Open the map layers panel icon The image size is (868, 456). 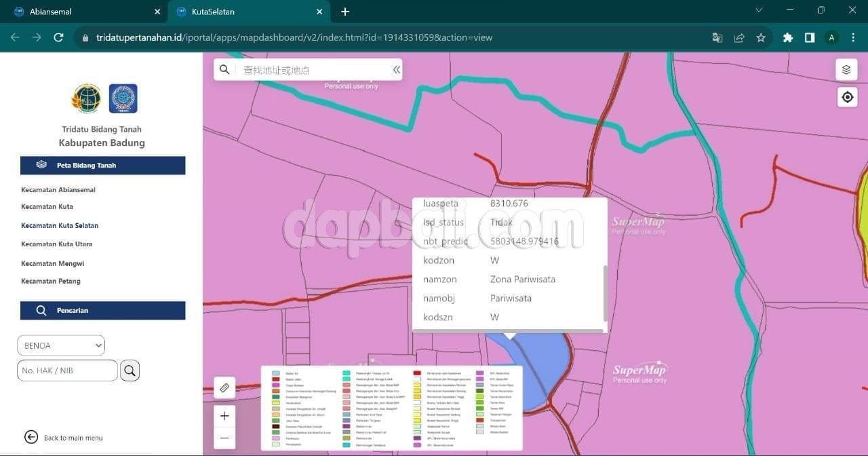pyautogui.click(x=846, y=70)
